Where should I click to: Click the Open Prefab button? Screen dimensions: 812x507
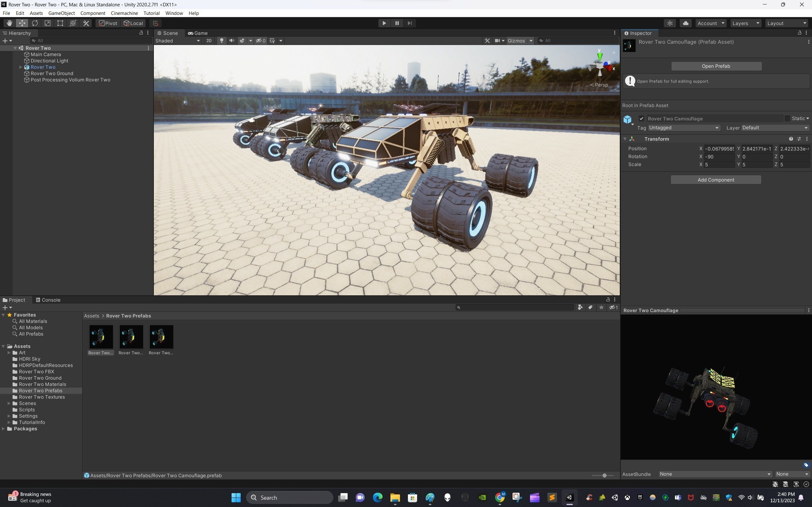pos(716,66)
